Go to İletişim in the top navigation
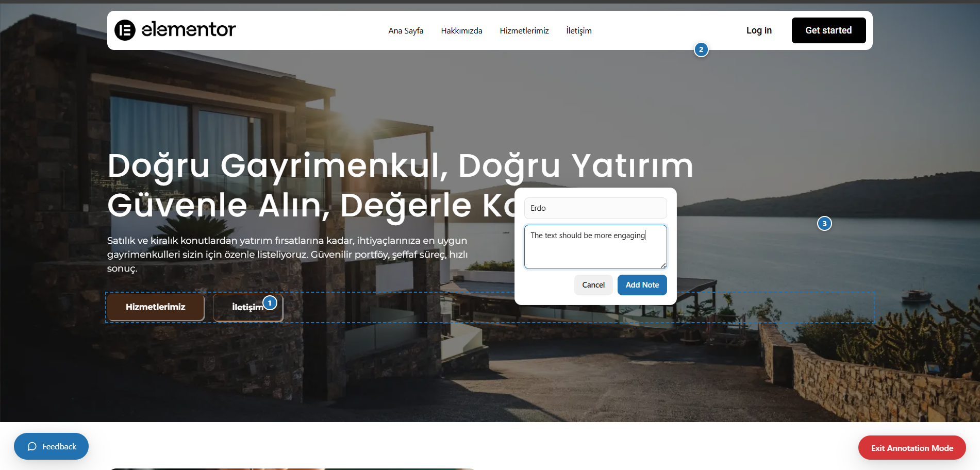Screen dimensions: 980x470 pos(579,31)
